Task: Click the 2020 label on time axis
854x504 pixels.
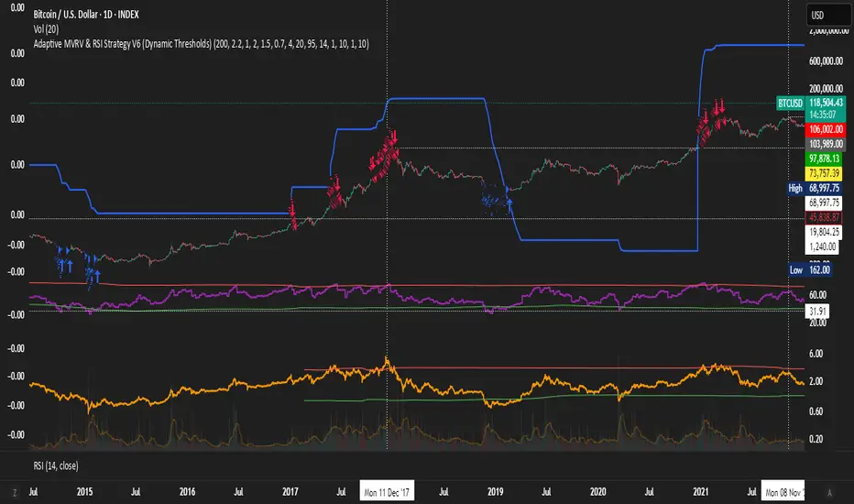Action: point(598,492)
